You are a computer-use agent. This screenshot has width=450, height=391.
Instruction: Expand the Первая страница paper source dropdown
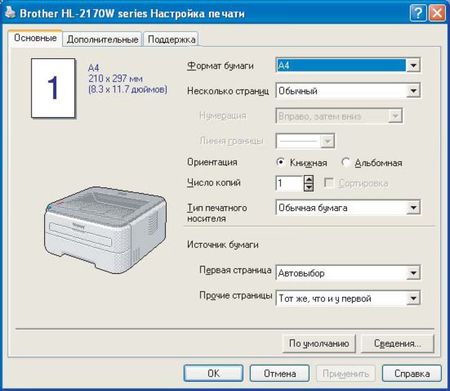point(348,273)
